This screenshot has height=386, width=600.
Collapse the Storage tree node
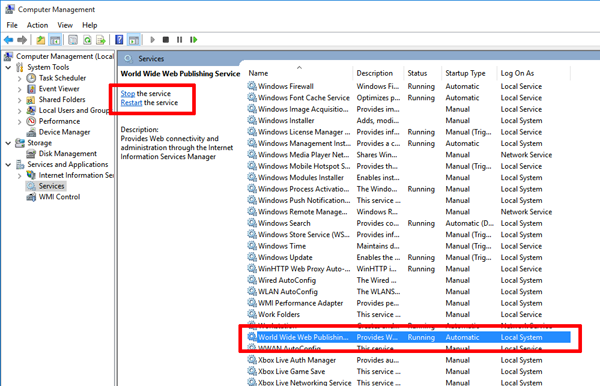point(8,143)
